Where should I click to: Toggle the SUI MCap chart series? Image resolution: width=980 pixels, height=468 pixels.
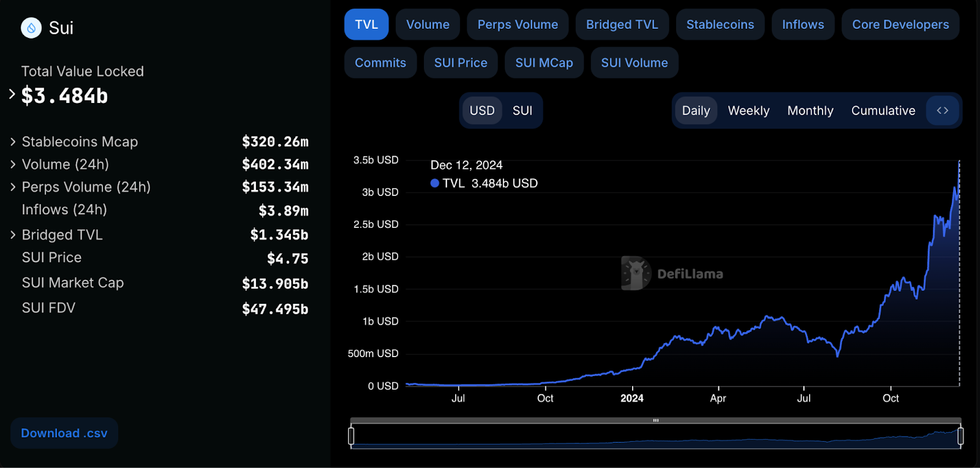point(544,62)
